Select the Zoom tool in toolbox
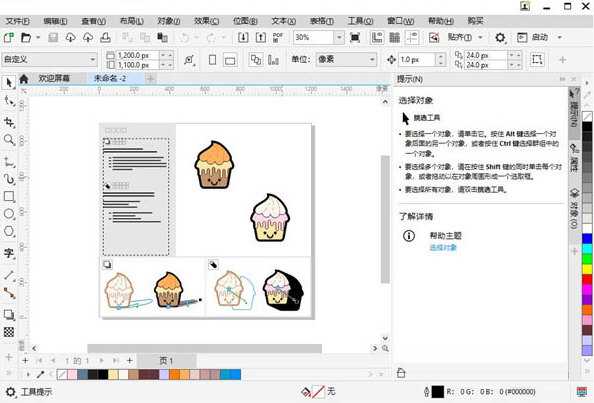This screenshot has height=403, width=594. coord(9,139)
